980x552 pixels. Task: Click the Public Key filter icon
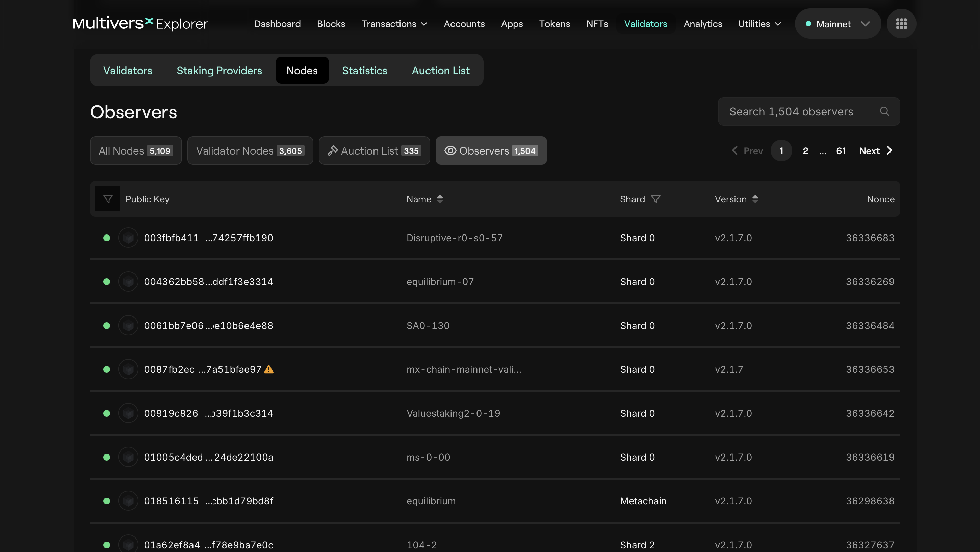tap(108, 199)
